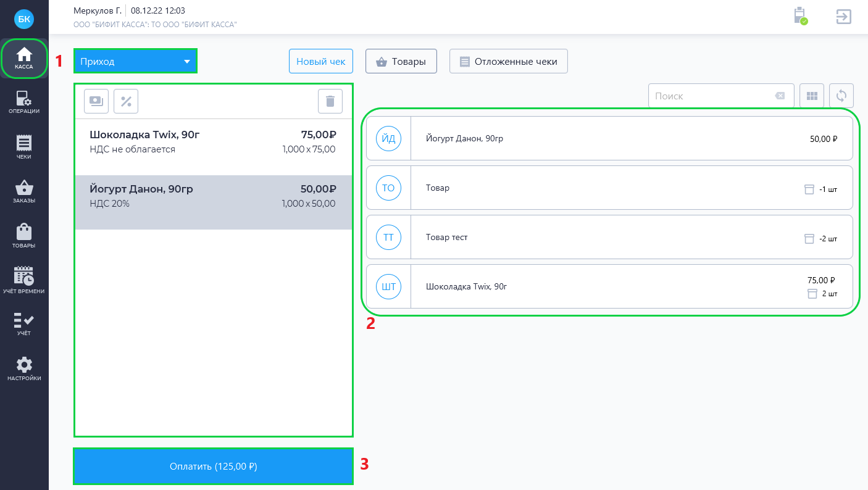Open the Учёт sidebar item
Screen dimensions: 868x490
point(24,324)
